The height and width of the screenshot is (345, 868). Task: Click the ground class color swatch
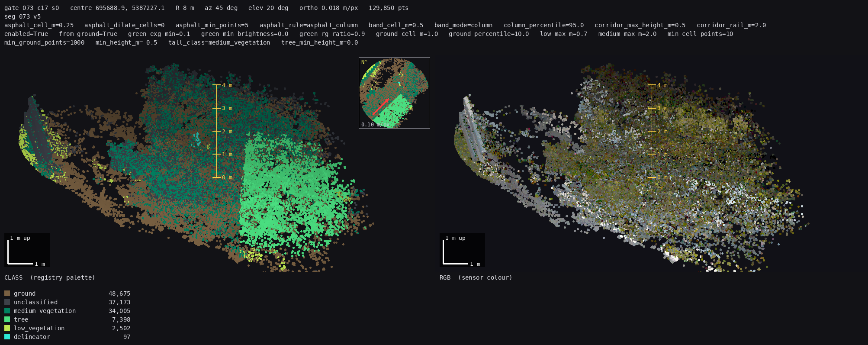point(7,293)
